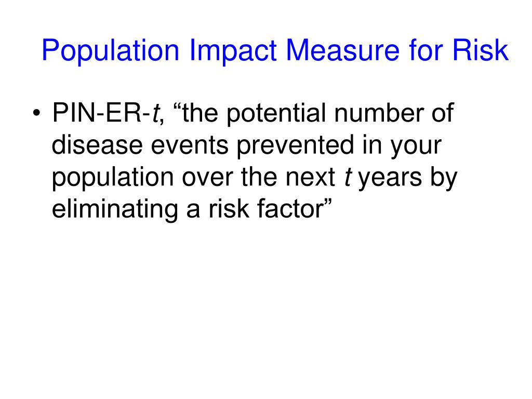The height and width of the screenshot is (399, 532).
Task: Select the bullet point marker before PIN-ER-t
Action: [36, 113]
